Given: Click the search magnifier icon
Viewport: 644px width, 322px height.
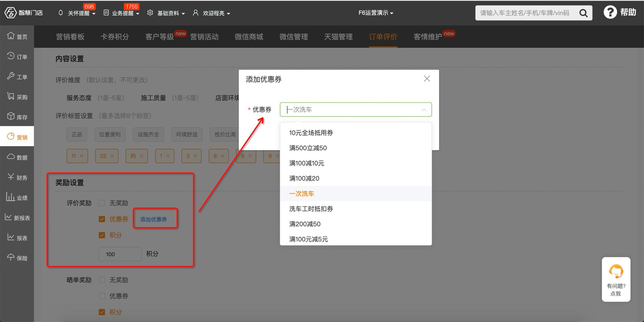Looking at the screenshot, I should click(x=583, y=13).
